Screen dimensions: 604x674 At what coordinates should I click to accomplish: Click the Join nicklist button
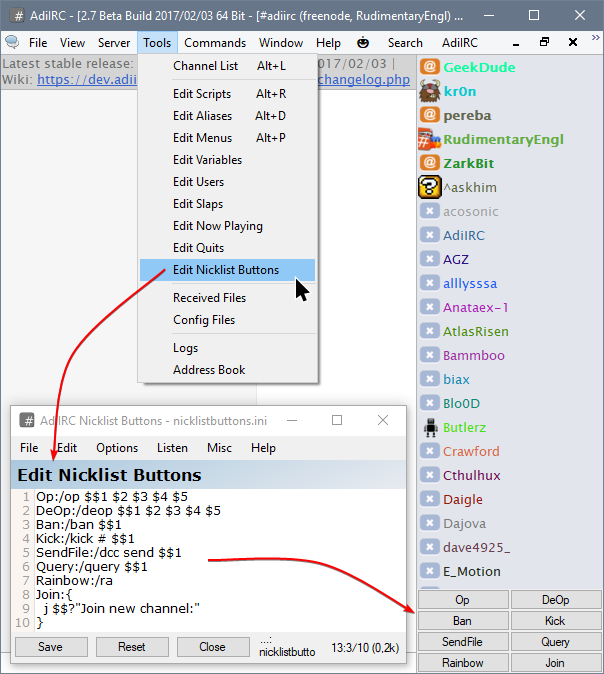coord(556,663)
